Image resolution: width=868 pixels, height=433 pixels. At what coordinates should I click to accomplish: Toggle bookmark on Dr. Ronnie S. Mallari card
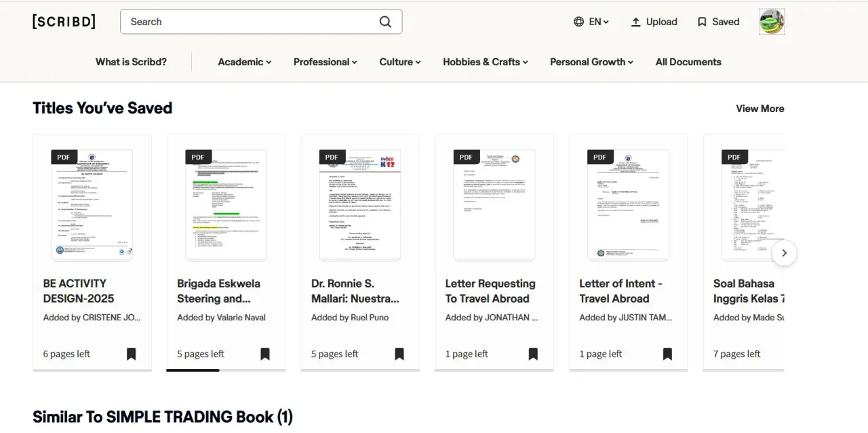399,354
